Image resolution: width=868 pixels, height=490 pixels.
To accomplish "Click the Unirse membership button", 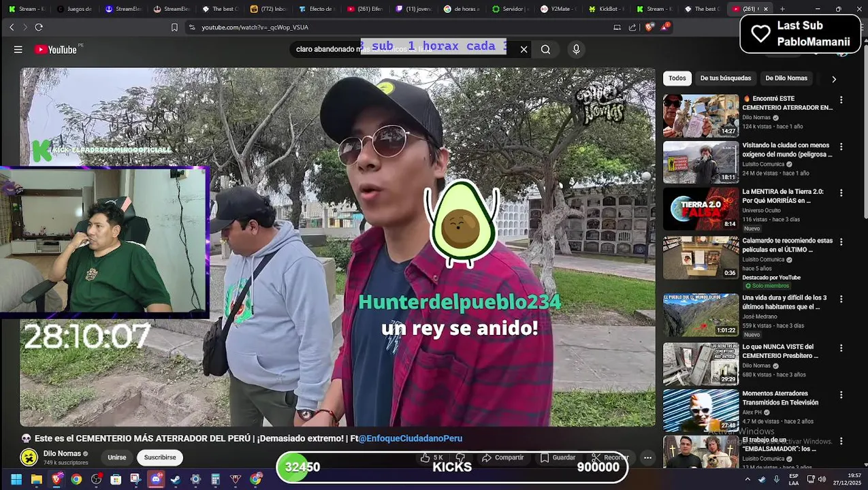I will 116,457.
